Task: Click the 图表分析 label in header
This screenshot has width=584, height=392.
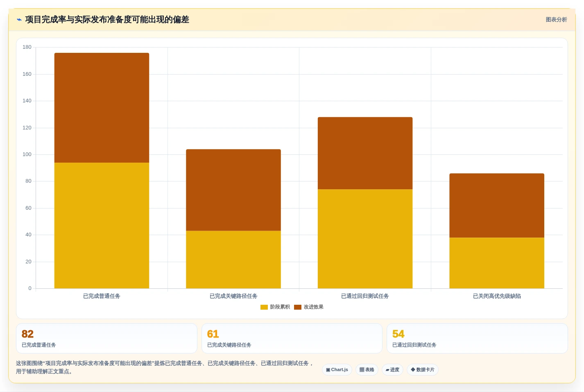Action: (556, 20)
